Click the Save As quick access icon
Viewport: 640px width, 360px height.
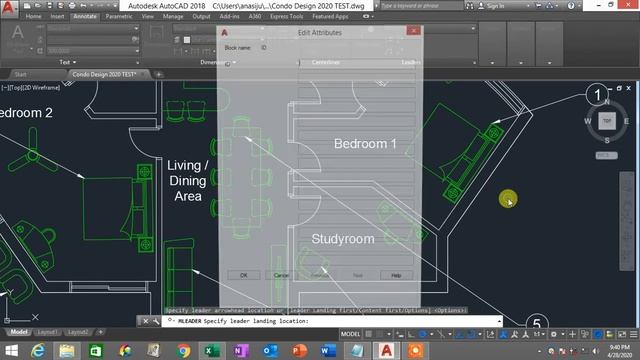click(x=60, y=6)
